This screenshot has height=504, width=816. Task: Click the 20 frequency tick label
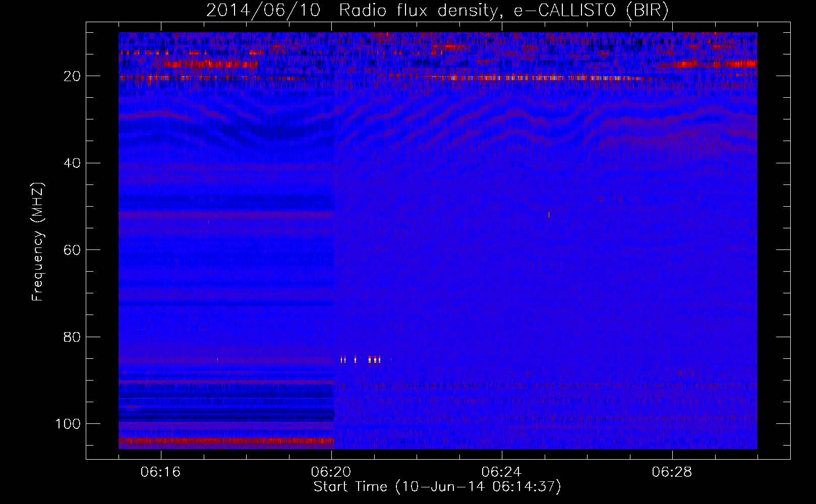[x=73, y=76]
